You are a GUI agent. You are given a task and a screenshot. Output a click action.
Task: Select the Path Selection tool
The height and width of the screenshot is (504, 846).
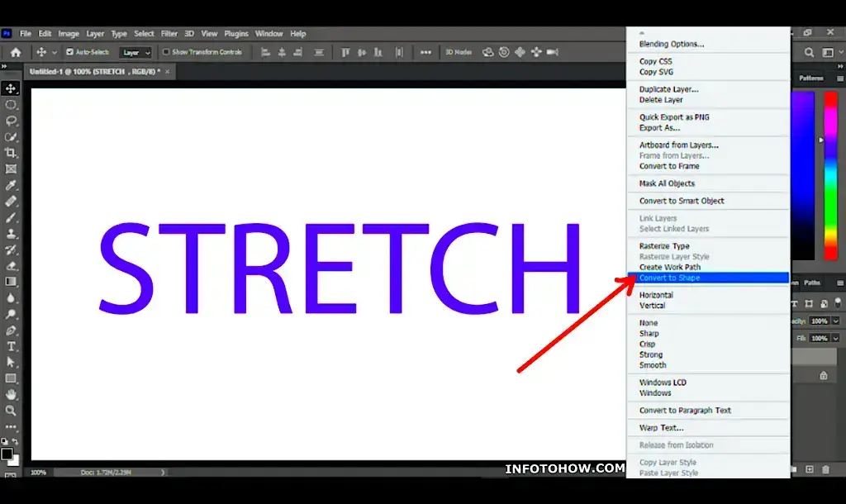[x=11, y=362]
